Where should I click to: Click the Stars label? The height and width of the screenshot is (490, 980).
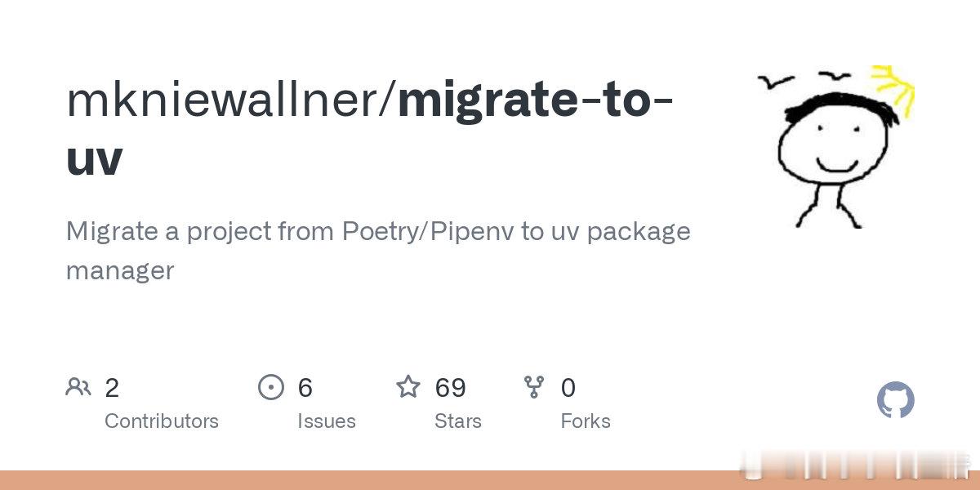[458, 421]
